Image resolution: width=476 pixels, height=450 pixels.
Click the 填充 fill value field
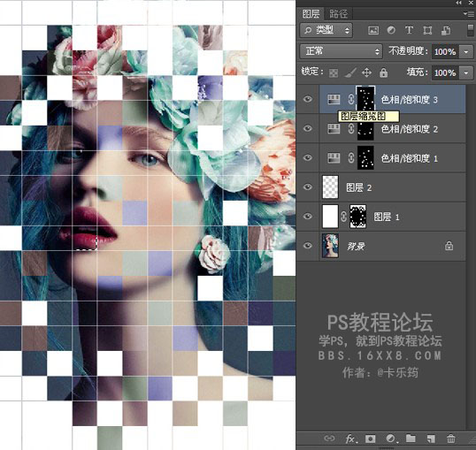tap(445, 72)
